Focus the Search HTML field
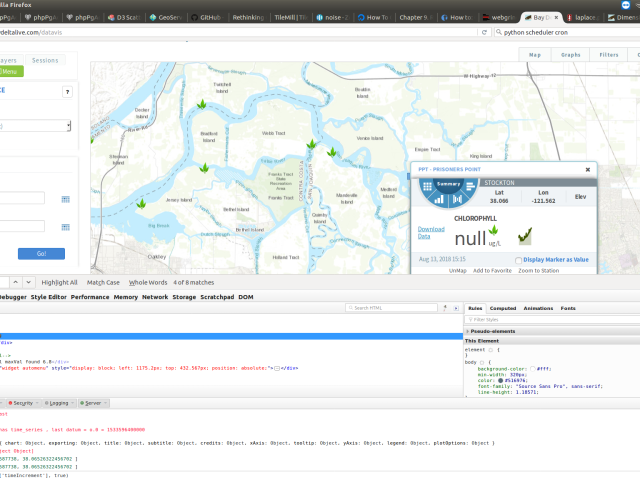Viewport: 640px width, 480px height. click(x=391, y=308)
